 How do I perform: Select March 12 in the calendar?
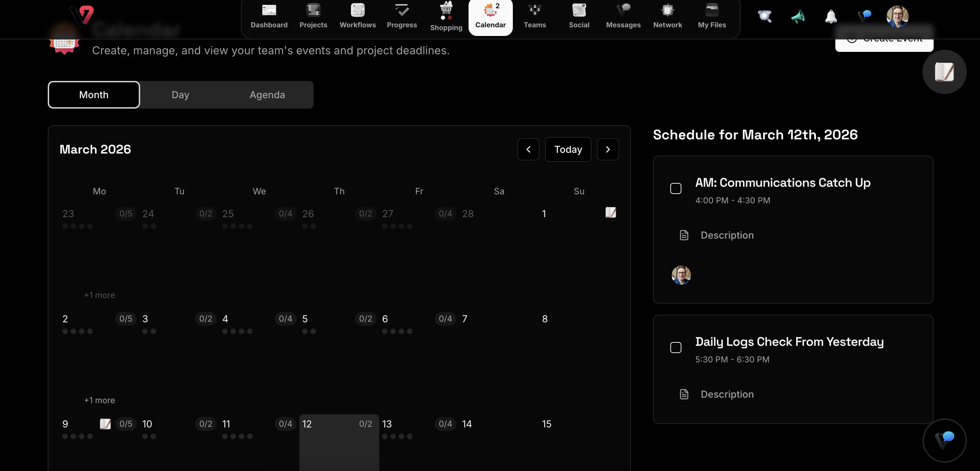(339, 443)
